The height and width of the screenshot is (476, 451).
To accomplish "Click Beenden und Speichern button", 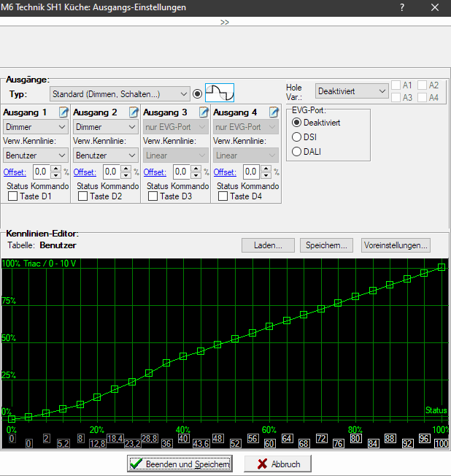I will click(180, 464).
